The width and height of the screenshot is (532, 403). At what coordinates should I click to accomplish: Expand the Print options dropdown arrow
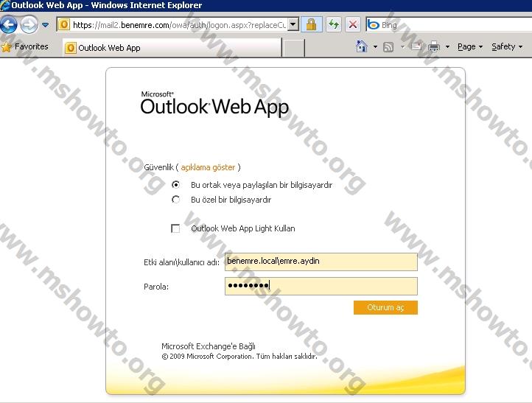click(447, 47)
